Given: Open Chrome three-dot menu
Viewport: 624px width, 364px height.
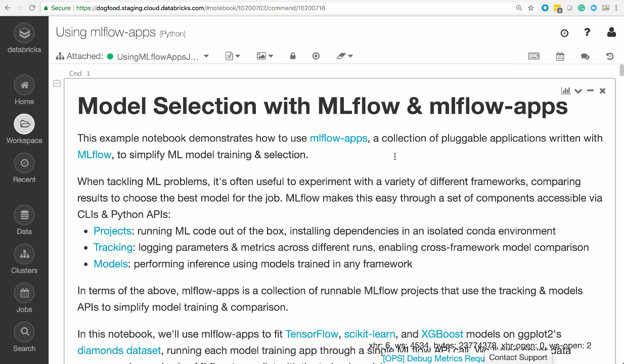Looking at the screenshot, I should coord(617,8).
